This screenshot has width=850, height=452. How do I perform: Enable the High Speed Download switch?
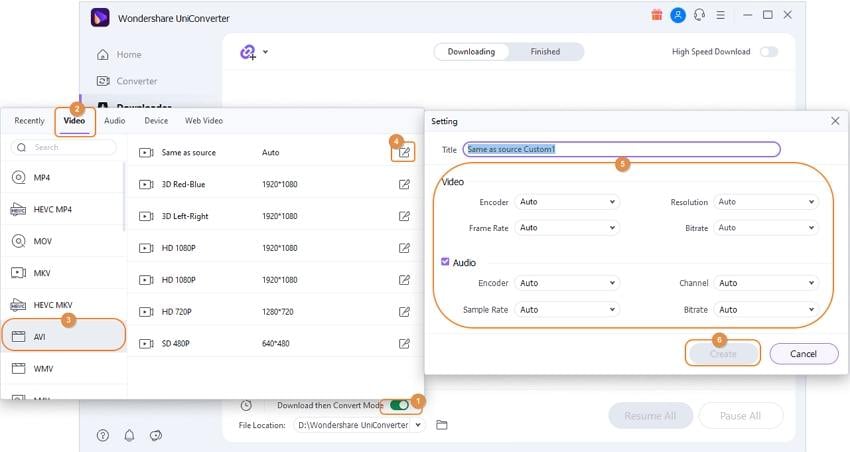click(x=769, y=52)
